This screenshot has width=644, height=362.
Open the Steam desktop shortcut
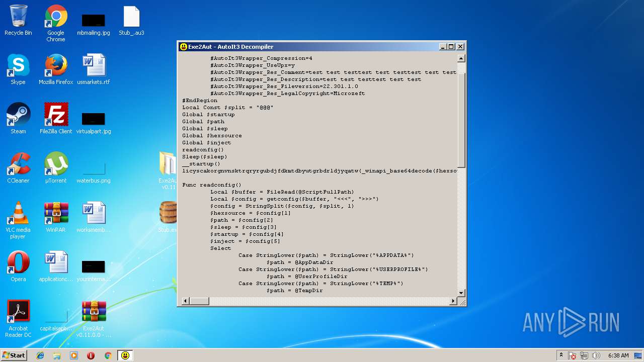coord(18,119)
